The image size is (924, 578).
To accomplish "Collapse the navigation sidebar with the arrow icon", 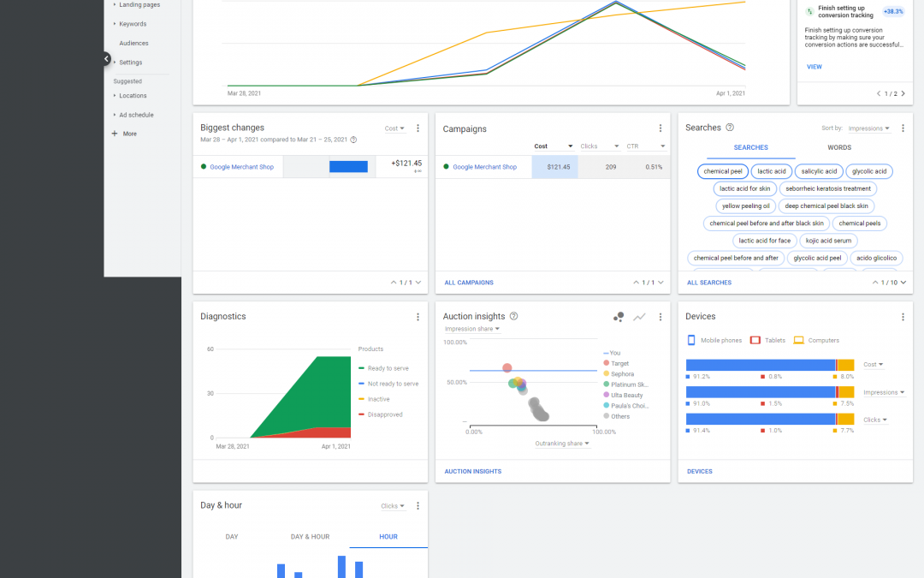I will coord(105,58).
